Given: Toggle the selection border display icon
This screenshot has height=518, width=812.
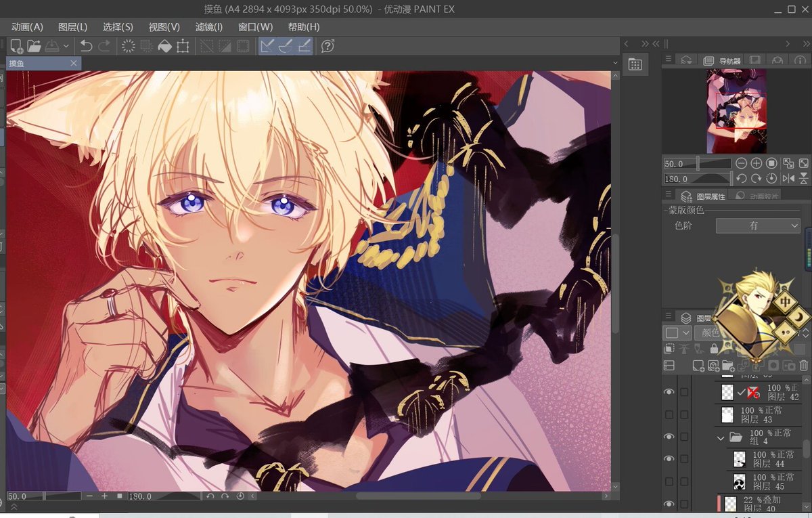Looking at the screenshot, I should [243, 46].
